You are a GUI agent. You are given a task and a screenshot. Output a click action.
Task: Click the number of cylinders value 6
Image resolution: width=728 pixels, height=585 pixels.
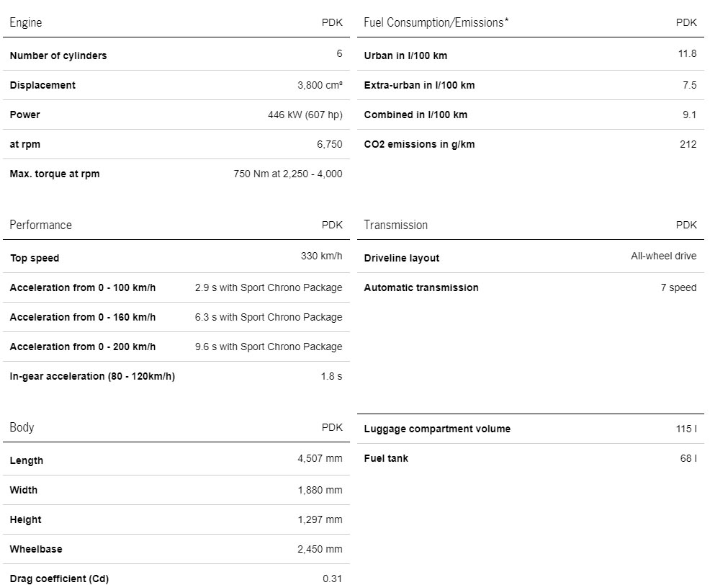339,53
